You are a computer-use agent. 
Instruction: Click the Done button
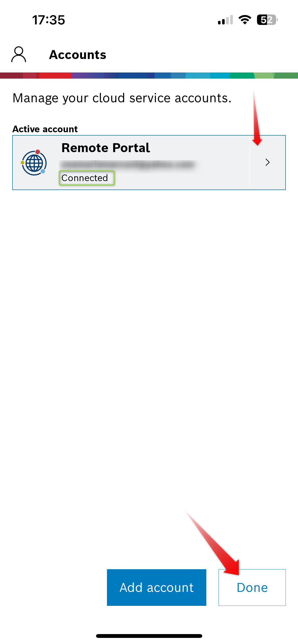tap(252, 587)
